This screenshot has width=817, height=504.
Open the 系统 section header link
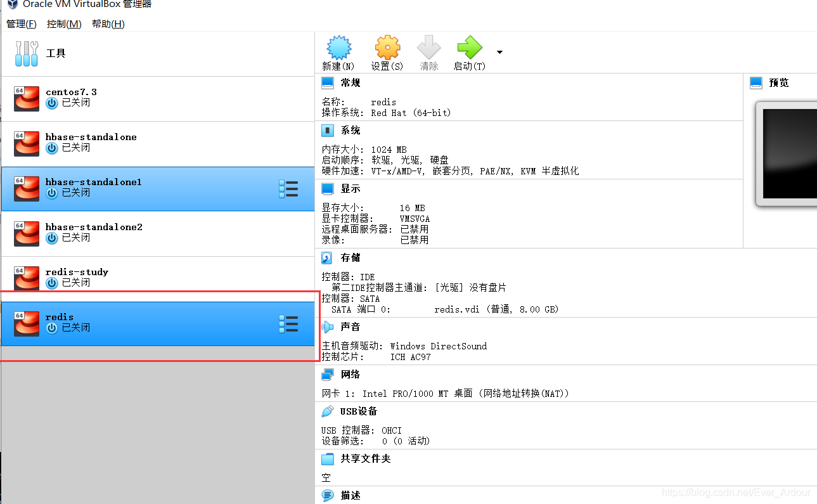351,131
